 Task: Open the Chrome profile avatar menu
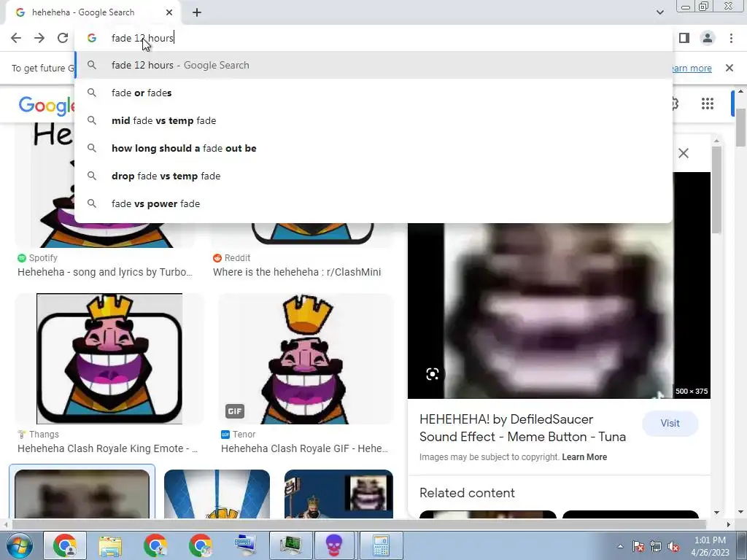click(708, 38)
